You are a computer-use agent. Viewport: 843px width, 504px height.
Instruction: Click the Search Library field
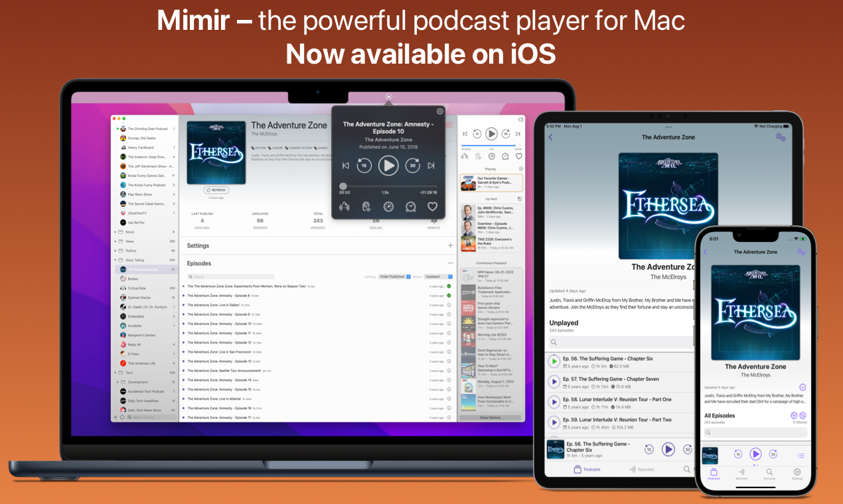152,417
